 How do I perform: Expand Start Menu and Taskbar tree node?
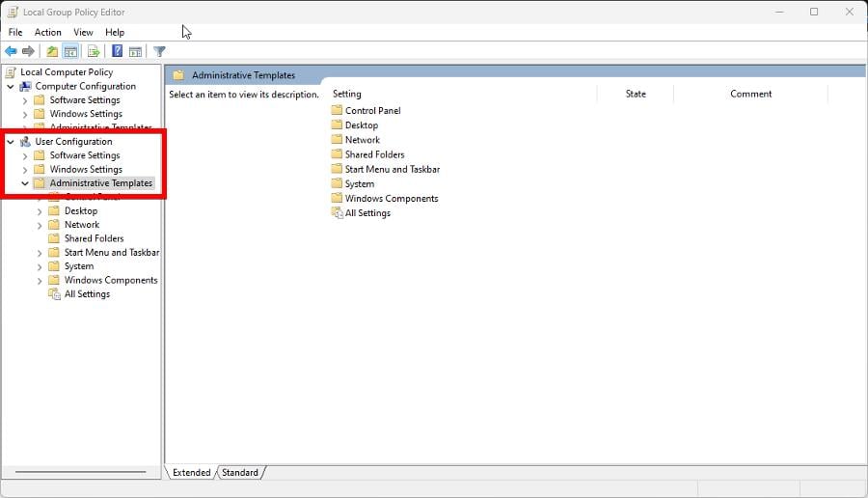tap(40, 253)
